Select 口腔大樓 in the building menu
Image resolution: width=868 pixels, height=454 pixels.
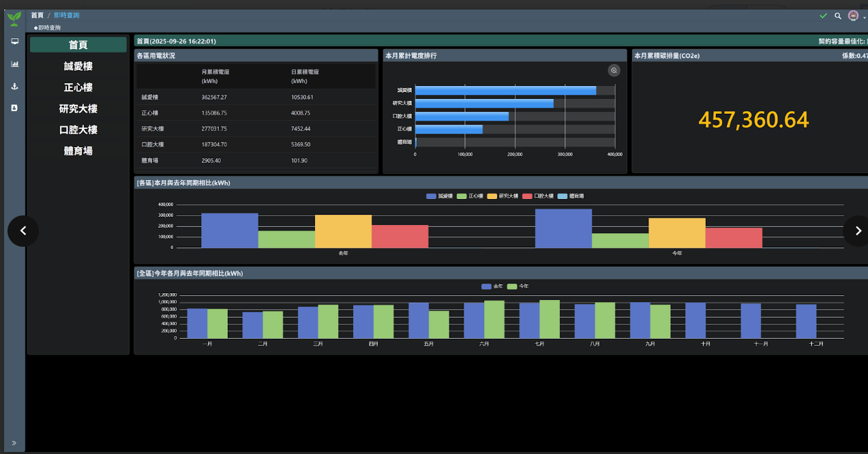[x=78, y=130]
